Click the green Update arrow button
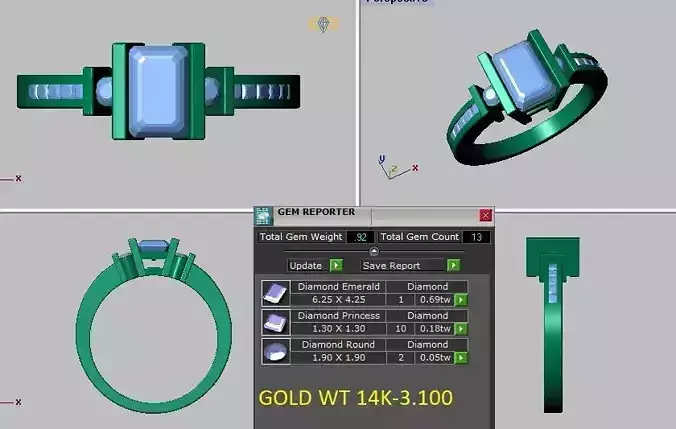The height and width of the screenshot is (429, 676). [x=336, y=265]
